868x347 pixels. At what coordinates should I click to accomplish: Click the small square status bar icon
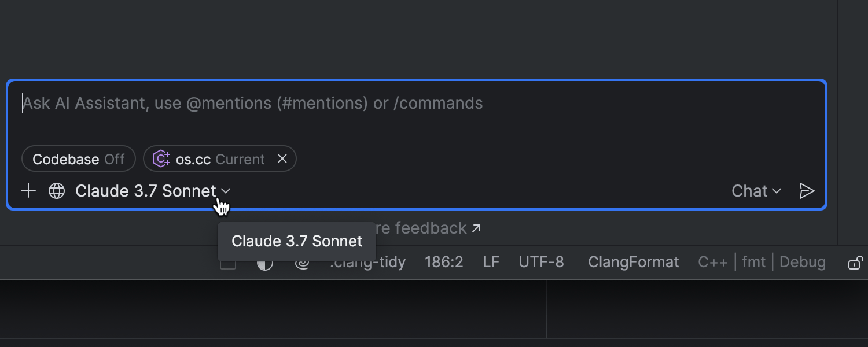[228, 264]
